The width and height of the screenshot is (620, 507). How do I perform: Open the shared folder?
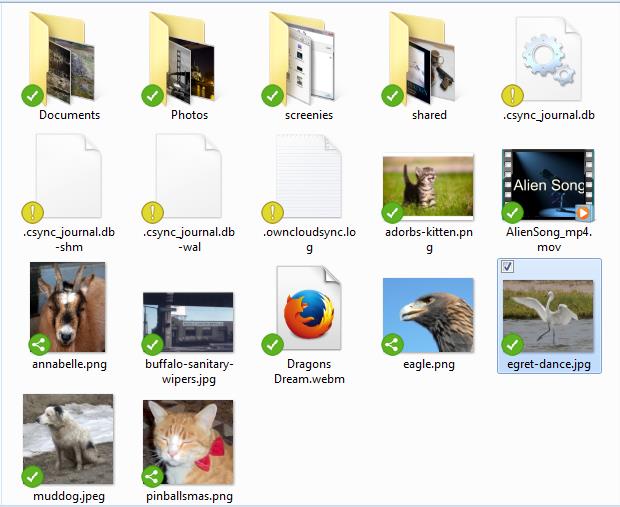point(428,58)
